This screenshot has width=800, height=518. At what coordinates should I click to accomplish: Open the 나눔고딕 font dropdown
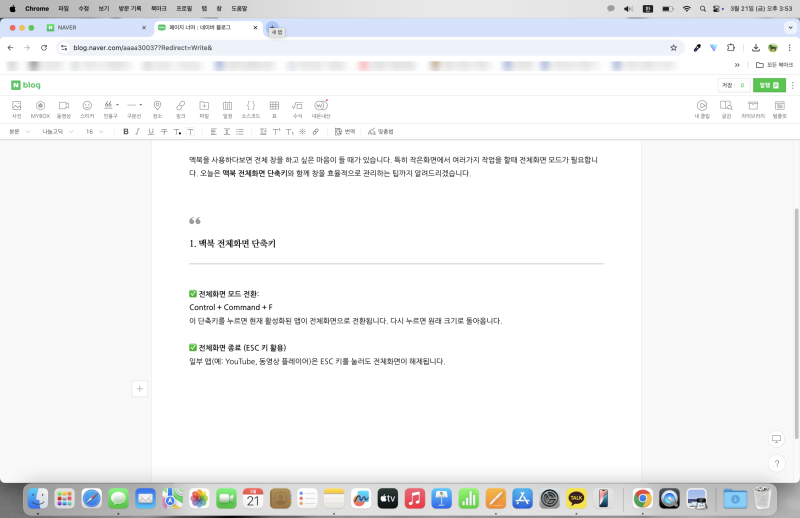(58, 132)
